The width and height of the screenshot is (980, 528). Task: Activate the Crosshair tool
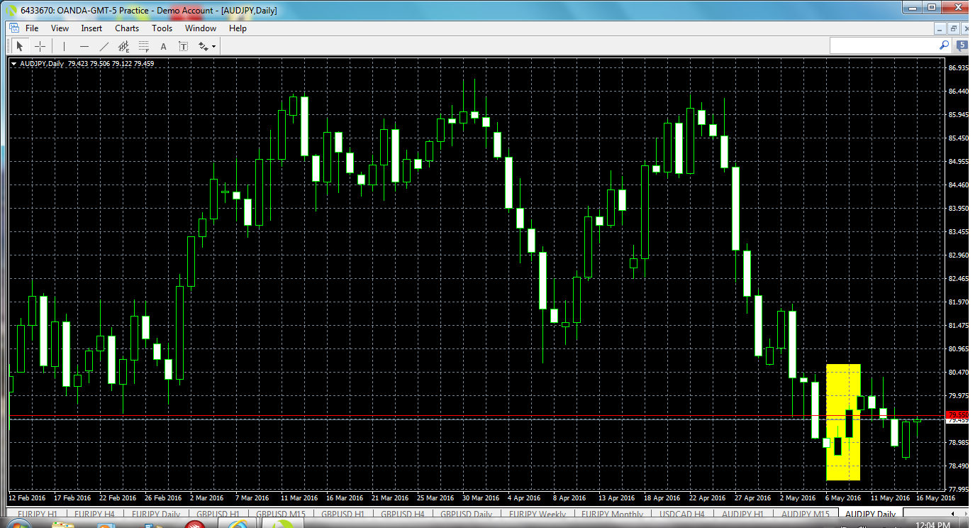(40, 46)
